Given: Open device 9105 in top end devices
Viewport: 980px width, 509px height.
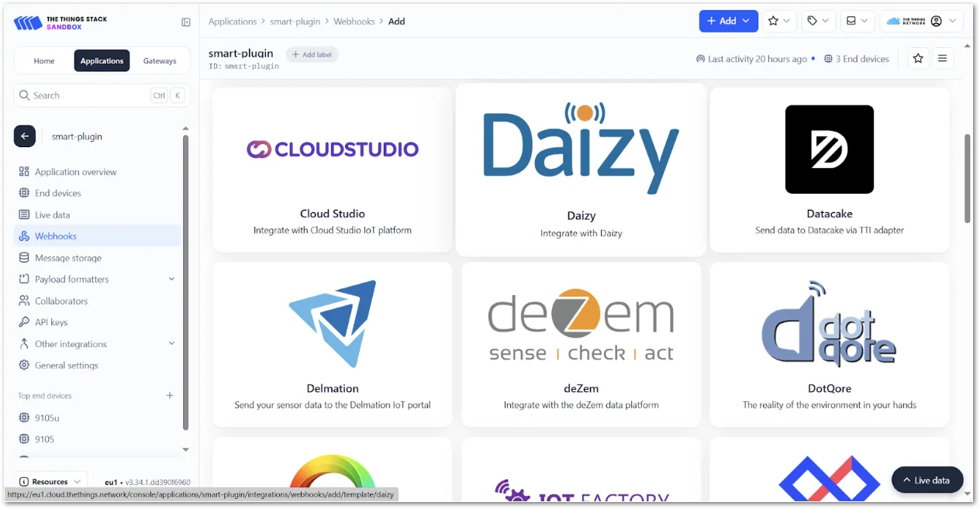Looking at the screenshot, I should point(97,439).
